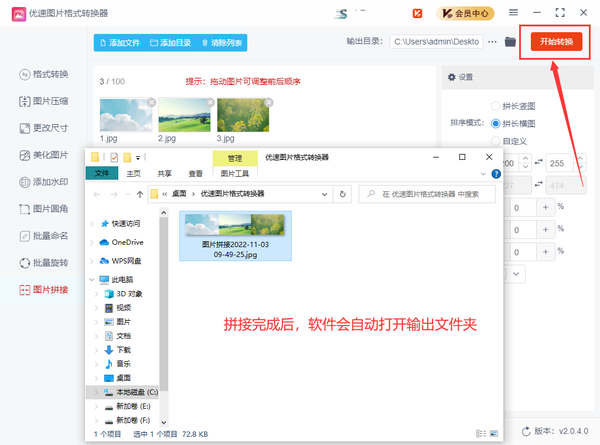Screen dimensions: 600x445
Task: Switch to the 查看 ribbon tab
Action: 196,173
